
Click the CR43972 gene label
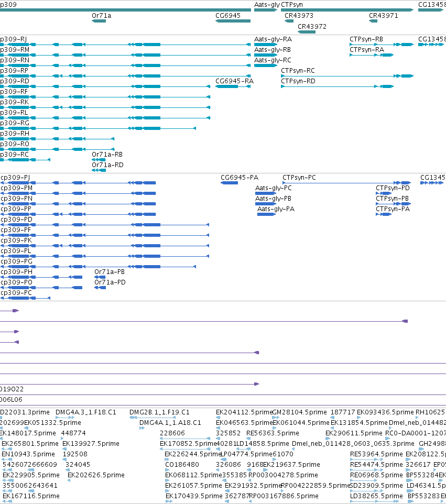tap(312, 26)
